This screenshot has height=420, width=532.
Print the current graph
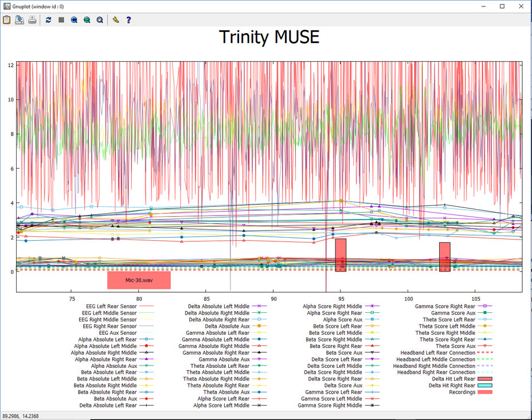(x=32, y=20)
